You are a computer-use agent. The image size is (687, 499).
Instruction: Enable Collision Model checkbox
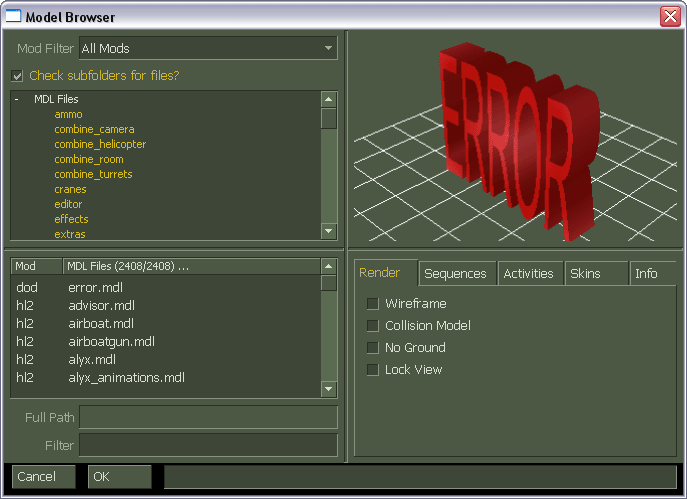[373, 326]
